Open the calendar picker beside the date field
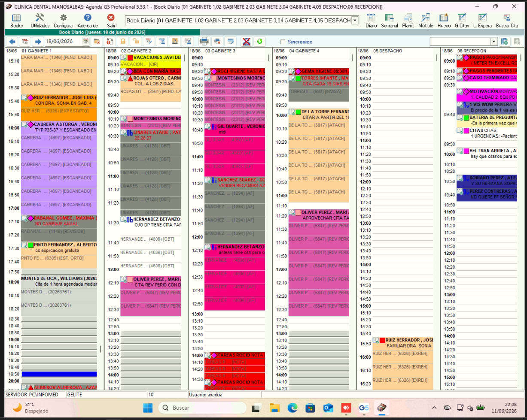This screenshot has width=527, height=420. coord(85,41)
